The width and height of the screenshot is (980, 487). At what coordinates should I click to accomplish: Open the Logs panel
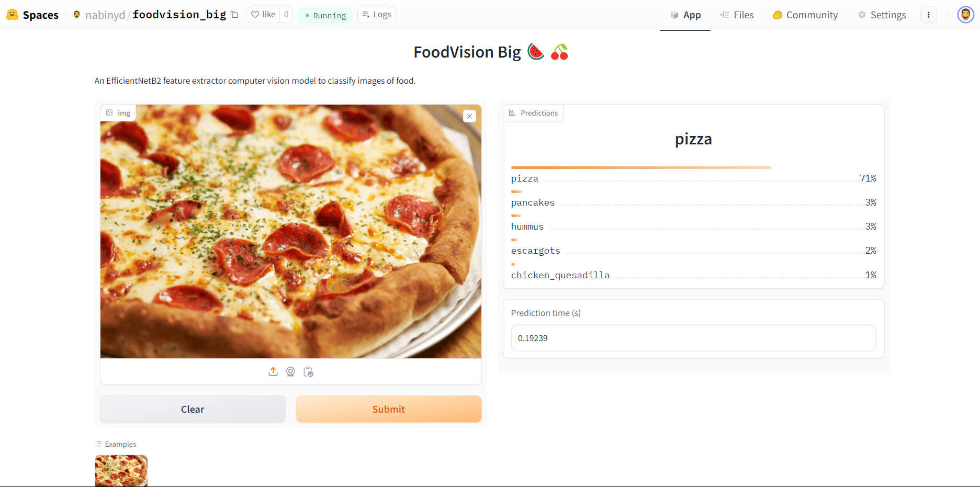point(376,15)
